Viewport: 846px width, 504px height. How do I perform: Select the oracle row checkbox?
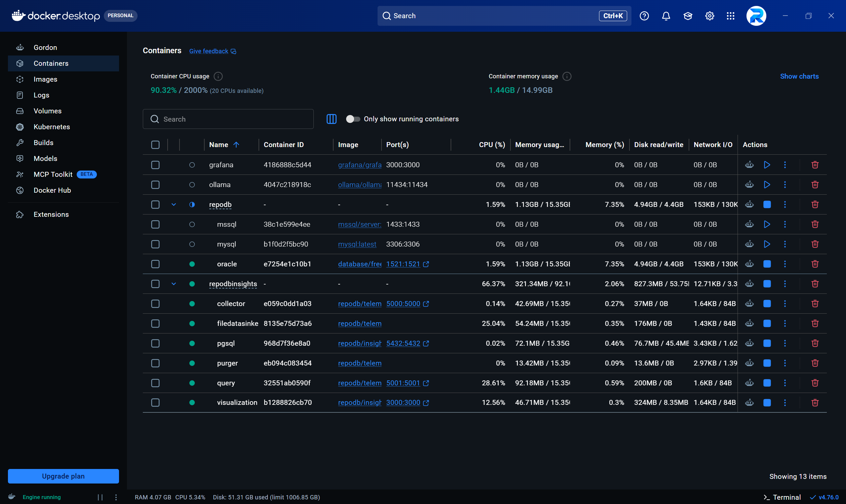[x=155, y=264]
